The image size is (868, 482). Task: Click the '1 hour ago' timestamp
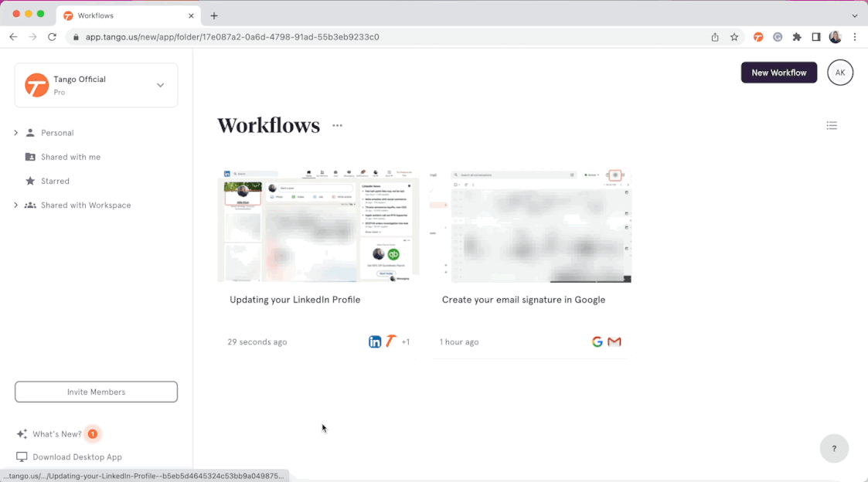(x=459, y=342)
